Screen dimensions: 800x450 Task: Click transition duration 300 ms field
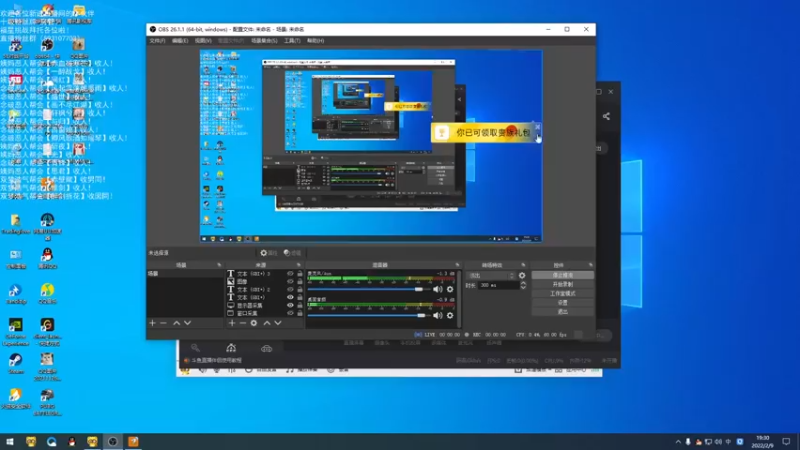click(x=498, y=285)
